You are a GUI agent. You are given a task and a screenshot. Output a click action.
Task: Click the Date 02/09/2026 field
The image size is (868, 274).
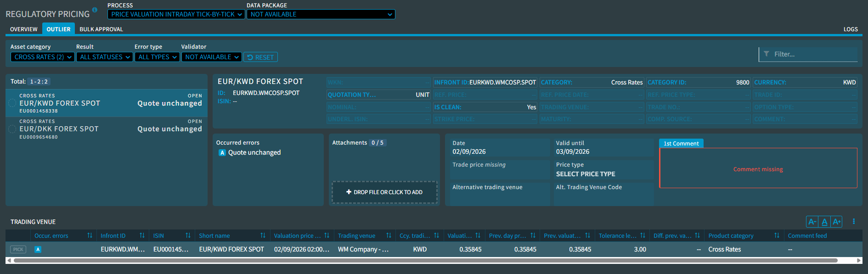pyautogui.click(x=500, y=147)
